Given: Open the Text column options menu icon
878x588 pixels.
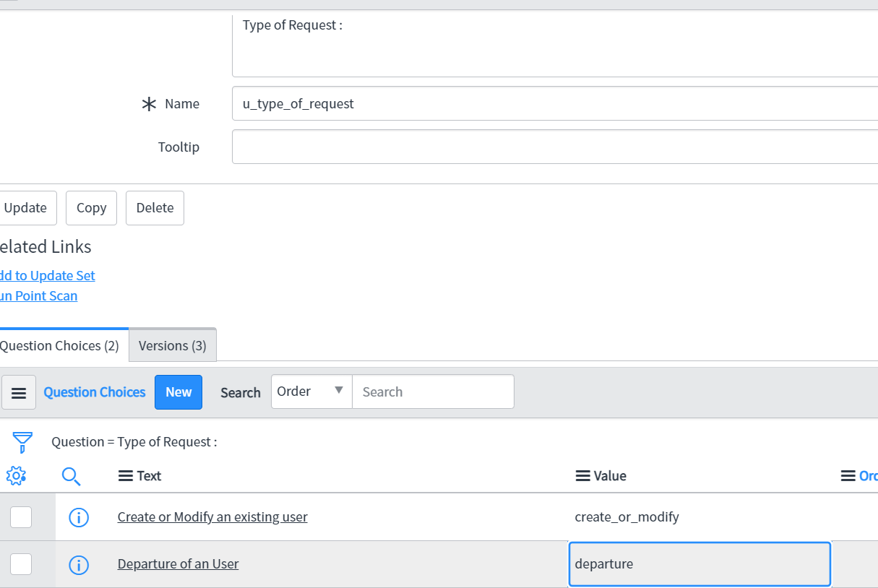Looking at the screenshot, I should [125, 476].
